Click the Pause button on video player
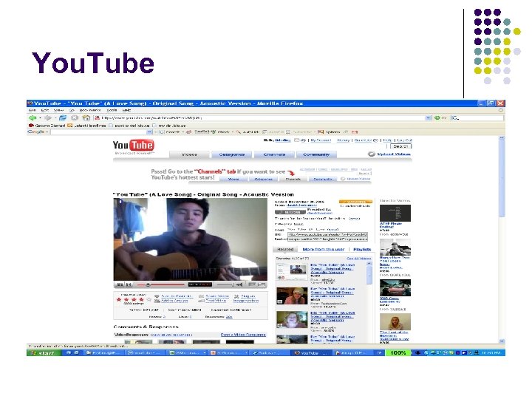This screenshot has width=532, height=399. click(120, 284)
